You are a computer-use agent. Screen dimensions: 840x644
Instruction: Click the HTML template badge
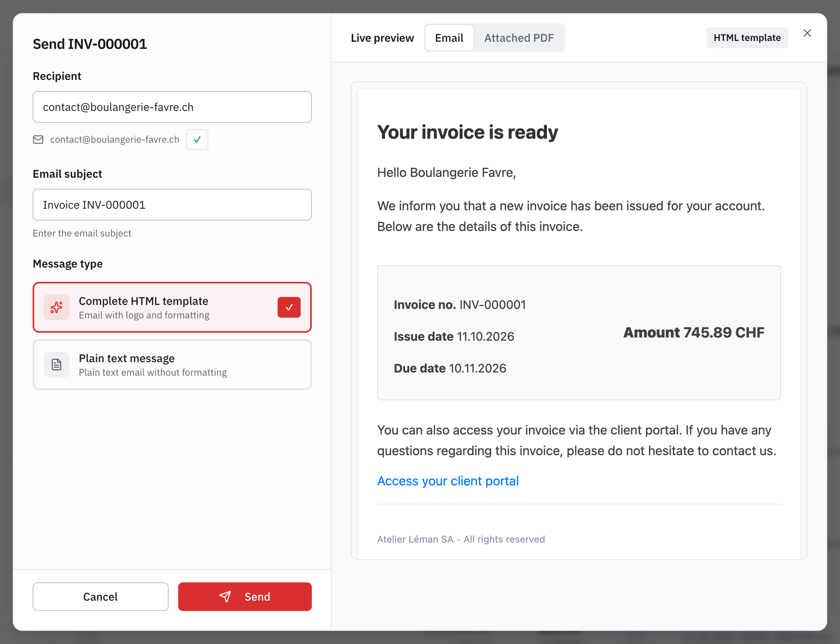point(747,38)
